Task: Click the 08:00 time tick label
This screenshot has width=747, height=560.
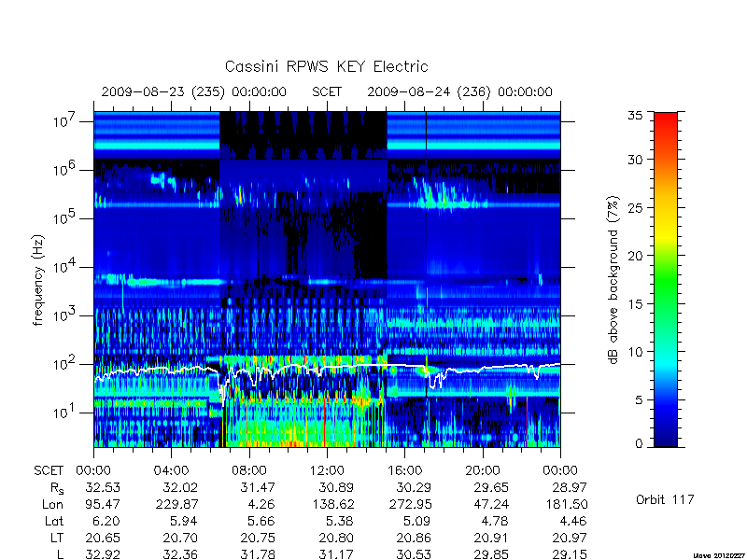Action: (x=248, y=470)
